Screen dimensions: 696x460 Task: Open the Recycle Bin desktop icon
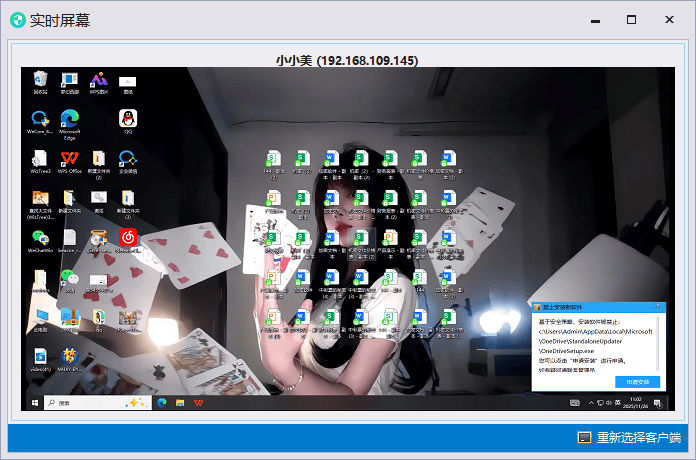click(40, 79)
